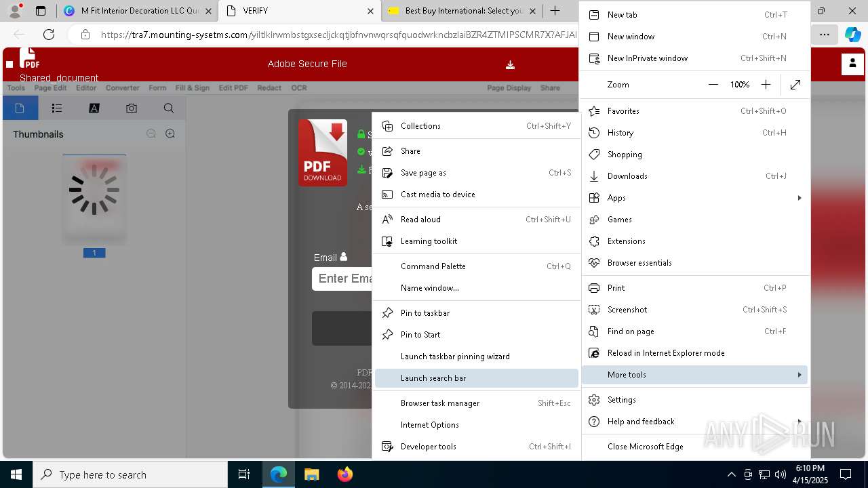Screen dimensions: 868x488
Task: Click the download arrow in Adobe header
Action: pyautogui.click(x=510, y=65)
